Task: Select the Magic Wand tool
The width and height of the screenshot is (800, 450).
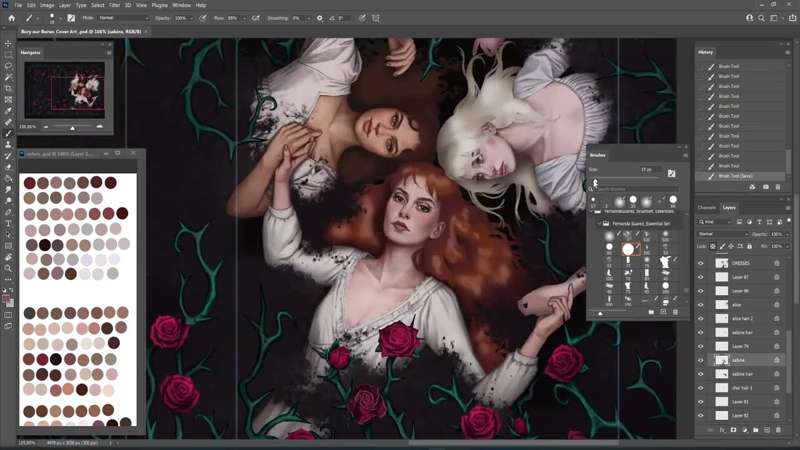Action: pyautogui.click(x=8, y=77)
